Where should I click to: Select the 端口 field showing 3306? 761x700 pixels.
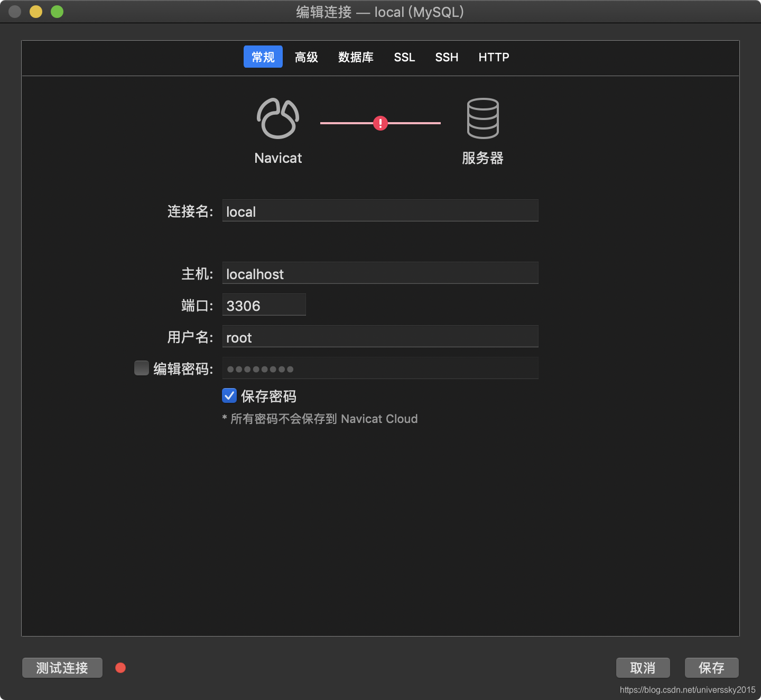[x=264, y=305]
